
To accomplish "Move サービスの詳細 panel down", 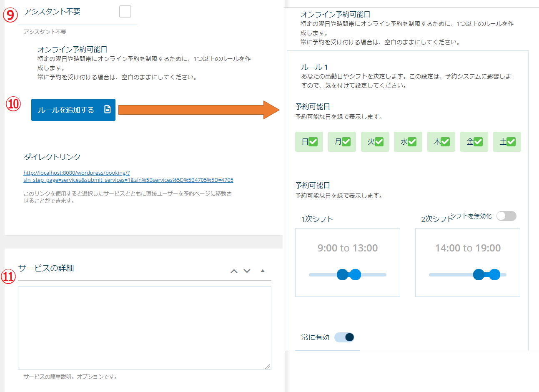I will coord(247,271).
